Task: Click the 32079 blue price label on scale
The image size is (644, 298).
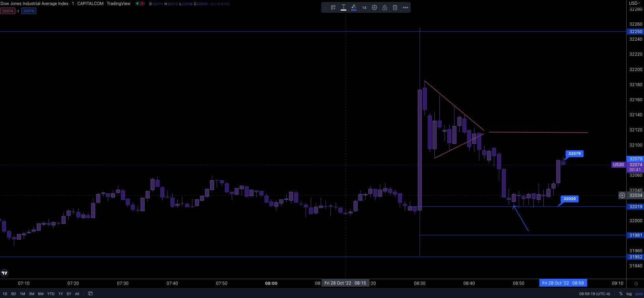Action: (x=635, y=159)
